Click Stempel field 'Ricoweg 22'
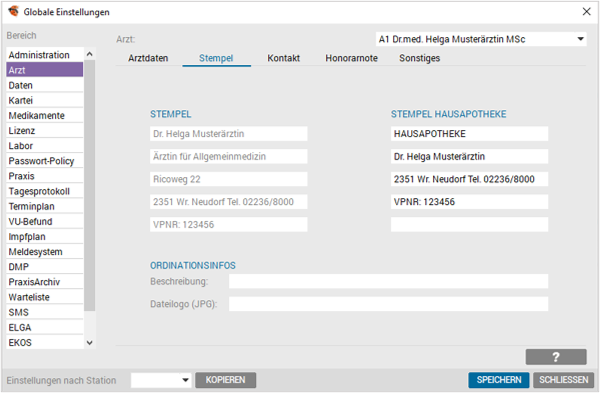 (228, 179)
